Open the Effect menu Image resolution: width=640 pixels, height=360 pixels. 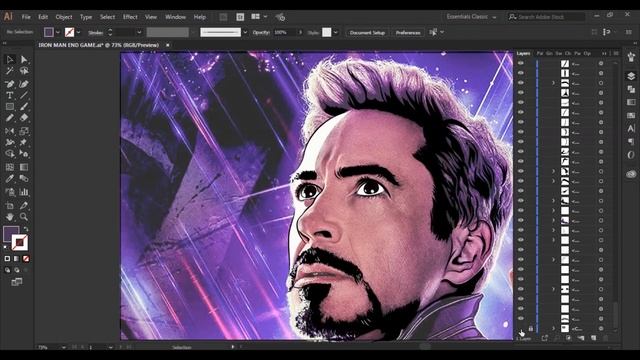tap(130, 17)
